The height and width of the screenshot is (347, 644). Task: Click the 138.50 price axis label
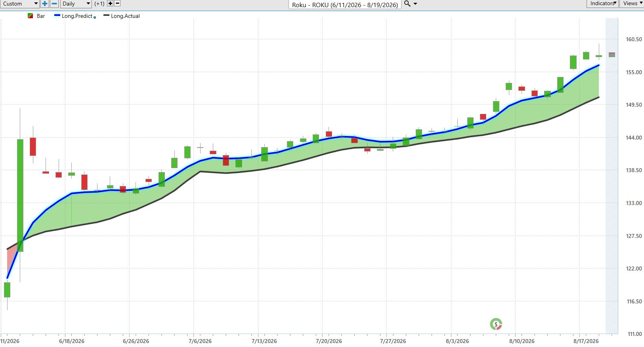click(634, 170)
